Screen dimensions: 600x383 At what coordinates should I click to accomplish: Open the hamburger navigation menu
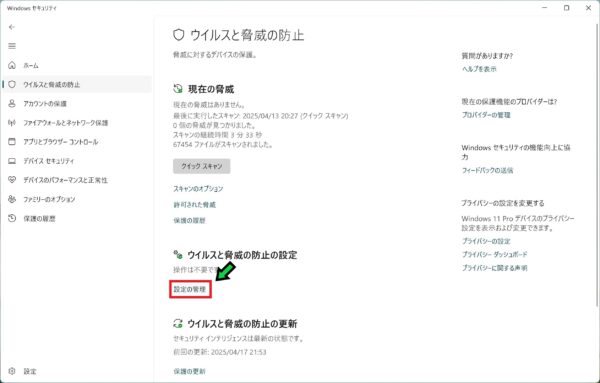point(12,46)
